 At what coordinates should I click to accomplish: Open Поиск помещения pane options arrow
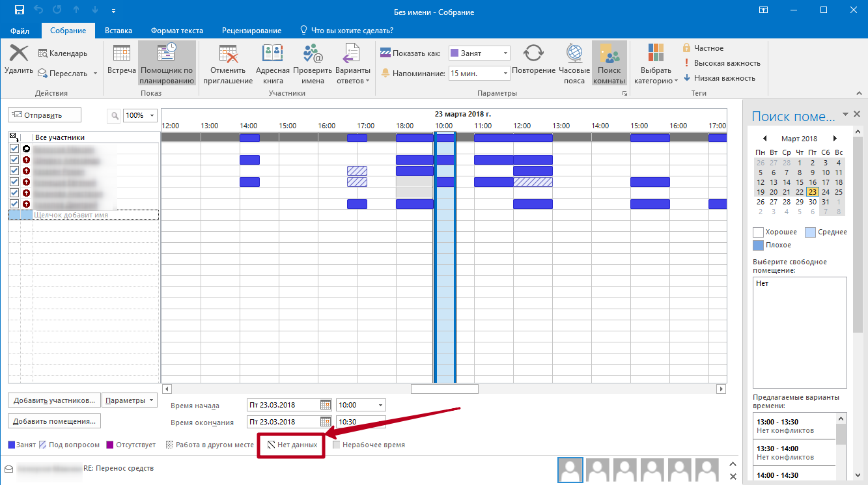[845, 114]
